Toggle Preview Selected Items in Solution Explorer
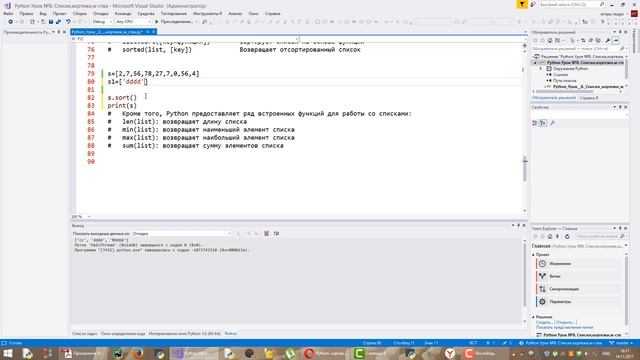The width and height of the screenshot is (640, 360). click(616, 40)
